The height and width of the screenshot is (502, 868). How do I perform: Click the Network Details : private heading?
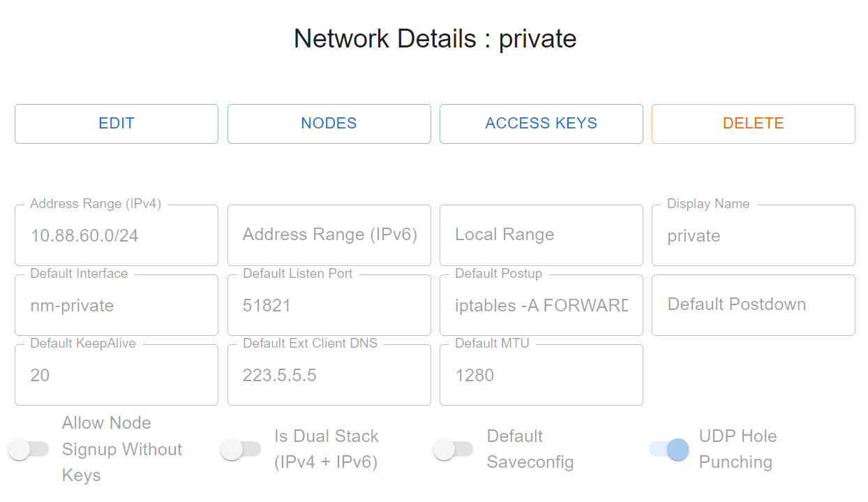[x=435, y=38]
